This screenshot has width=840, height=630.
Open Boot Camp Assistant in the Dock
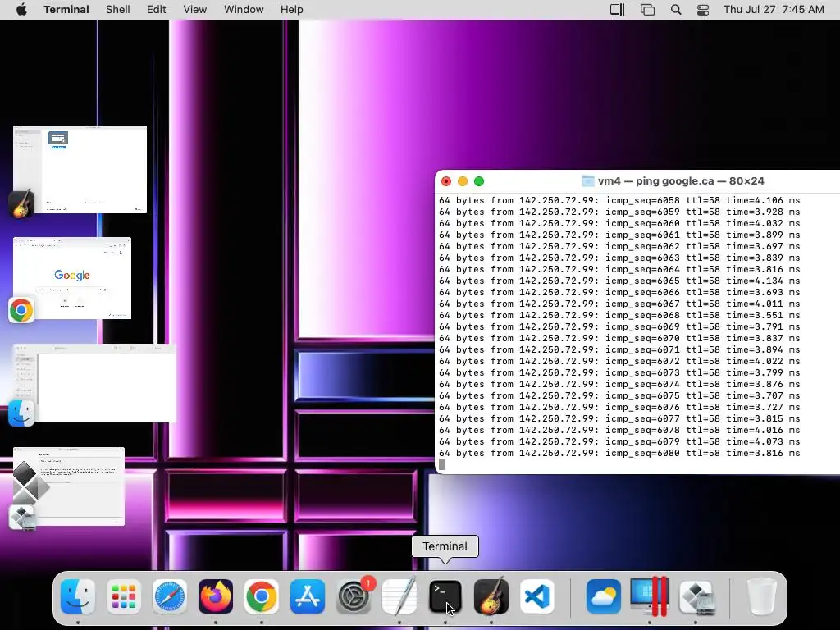point(696,596)
